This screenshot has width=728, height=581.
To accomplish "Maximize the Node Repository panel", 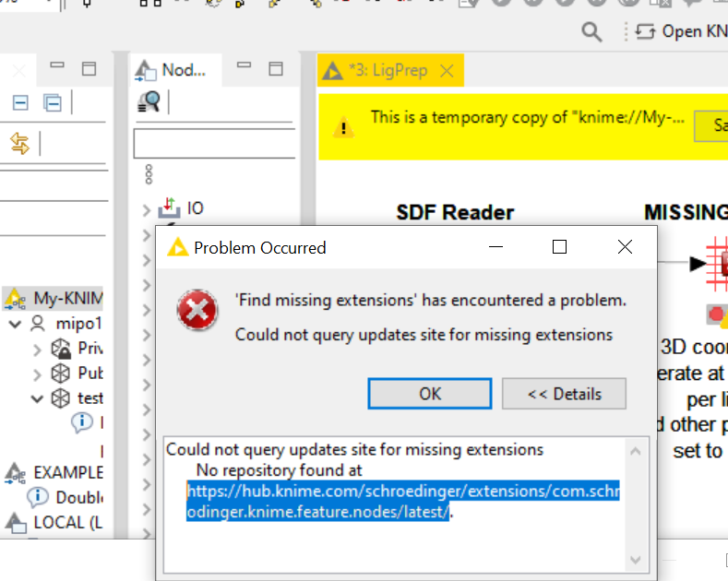I will [276, 68].
